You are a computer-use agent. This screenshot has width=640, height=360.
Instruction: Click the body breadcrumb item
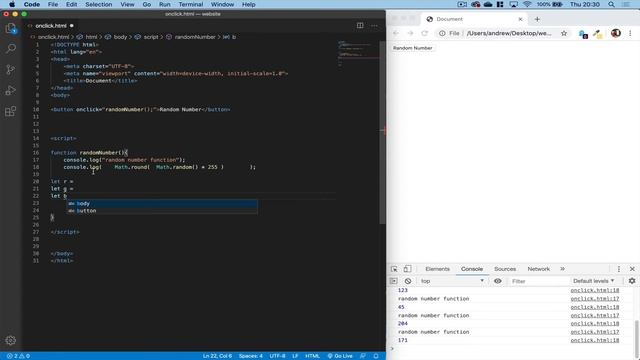pyautogui.click(x=120, y=37)
